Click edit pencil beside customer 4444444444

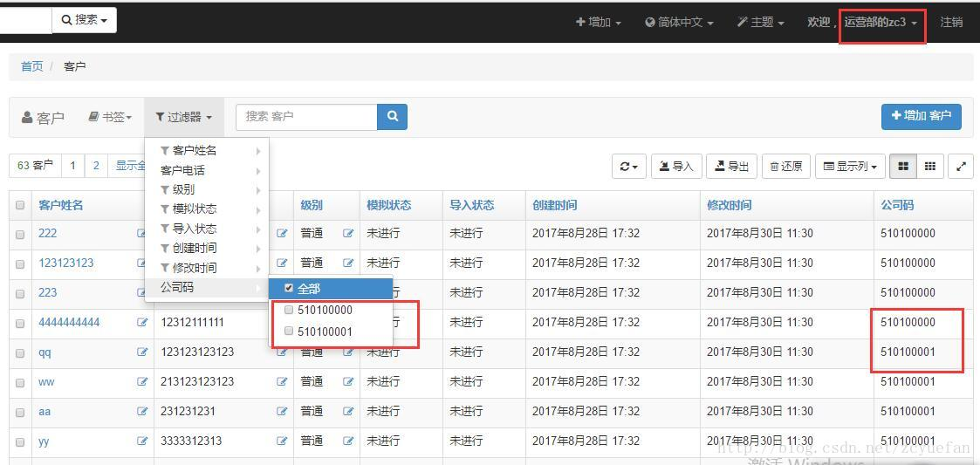click(142, 323)
